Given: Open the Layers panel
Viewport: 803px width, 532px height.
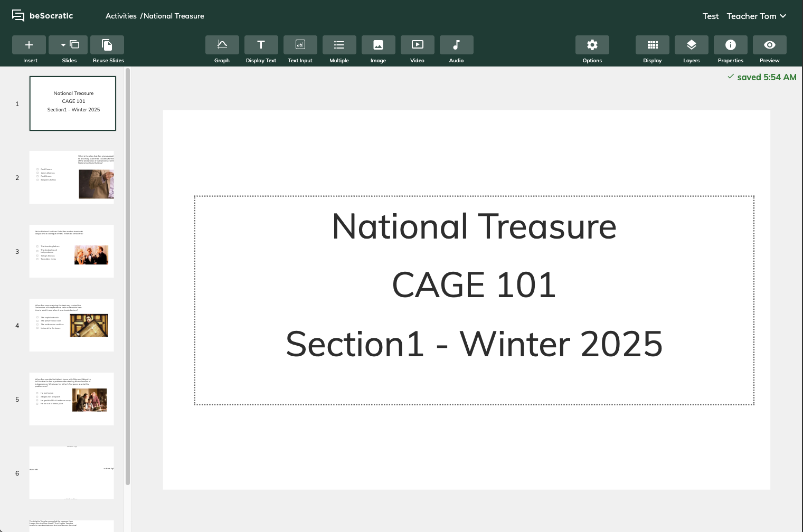Looking at the screenshot, I should [692, 45].
